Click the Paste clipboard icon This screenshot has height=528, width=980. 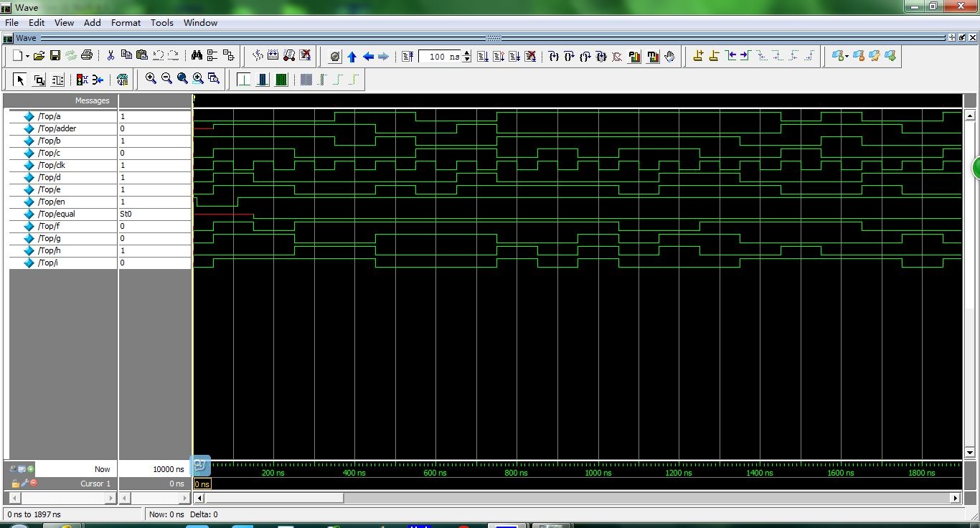coord(141,55)
